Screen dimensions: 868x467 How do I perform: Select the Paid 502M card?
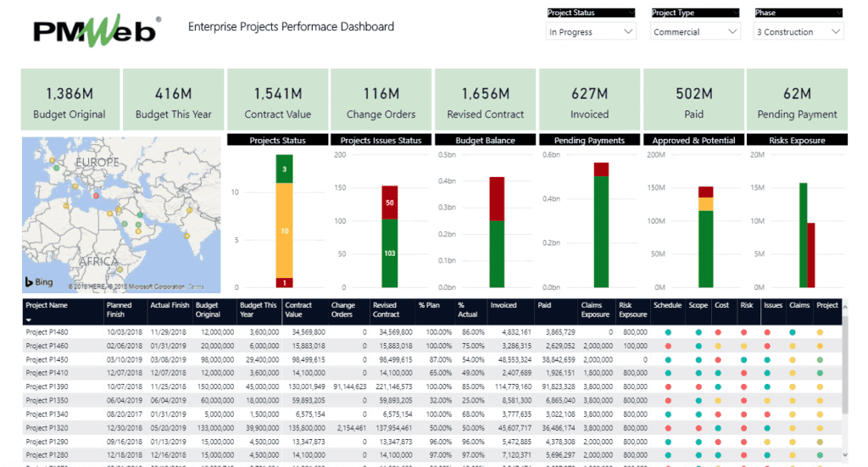point(693,100)
